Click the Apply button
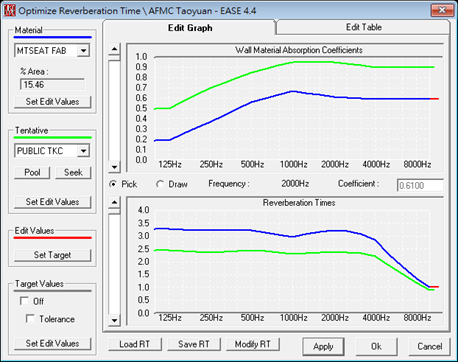Screen dimensions: 458x362 (x=323, y=347)
